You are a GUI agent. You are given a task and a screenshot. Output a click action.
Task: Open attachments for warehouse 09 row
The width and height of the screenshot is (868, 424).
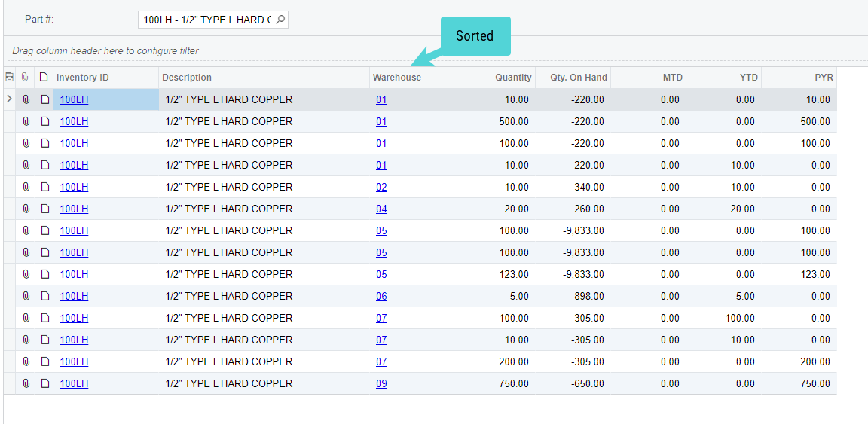(26, 383)
